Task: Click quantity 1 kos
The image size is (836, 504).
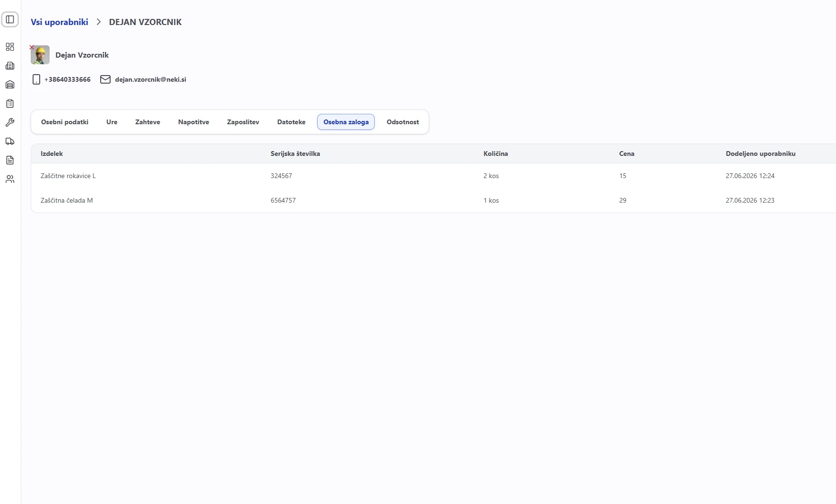Action: click(x=491, y=200)
